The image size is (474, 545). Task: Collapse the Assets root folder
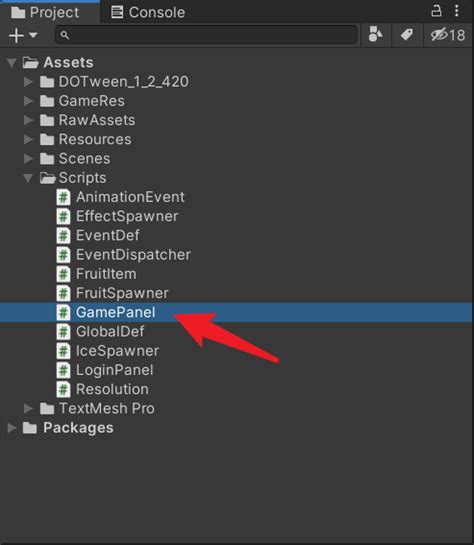click(11, 63)
